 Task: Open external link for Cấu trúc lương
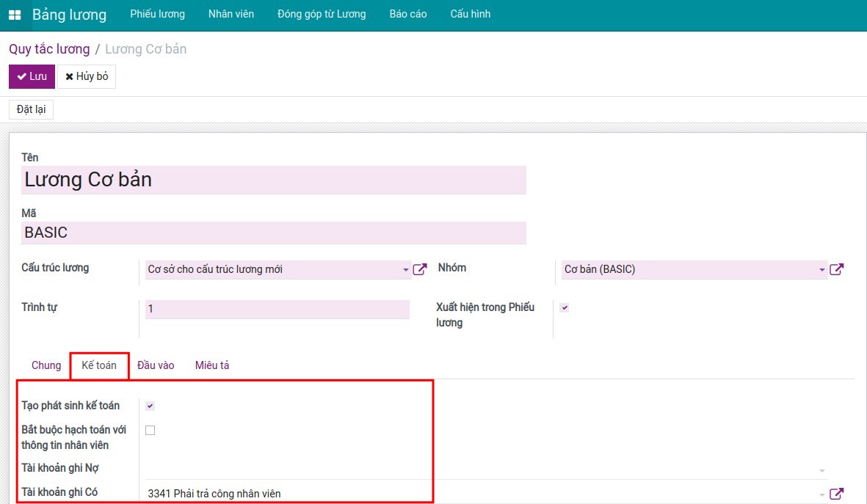pyautogui.click(x=420, y=269)
